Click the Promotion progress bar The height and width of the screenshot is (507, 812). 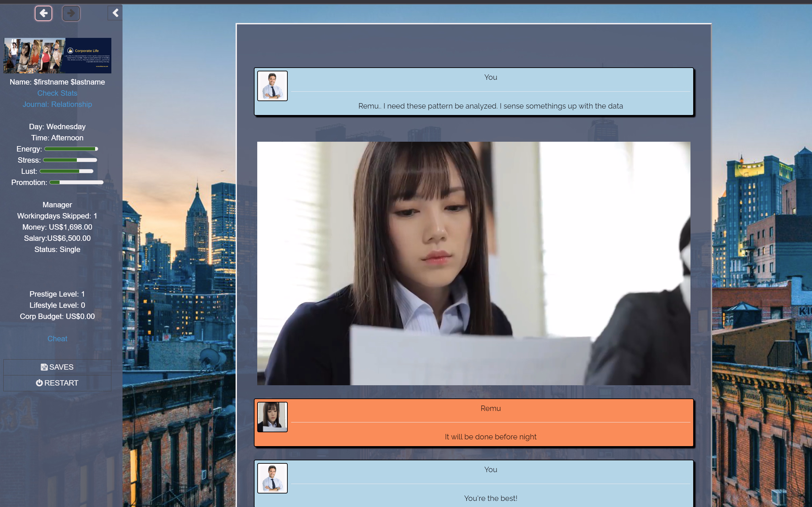click(x=76, y=182)
